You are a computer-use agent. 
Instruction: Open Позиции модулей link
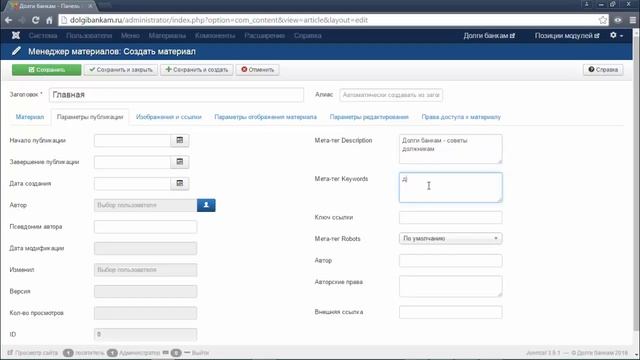(x=567, y=36)
